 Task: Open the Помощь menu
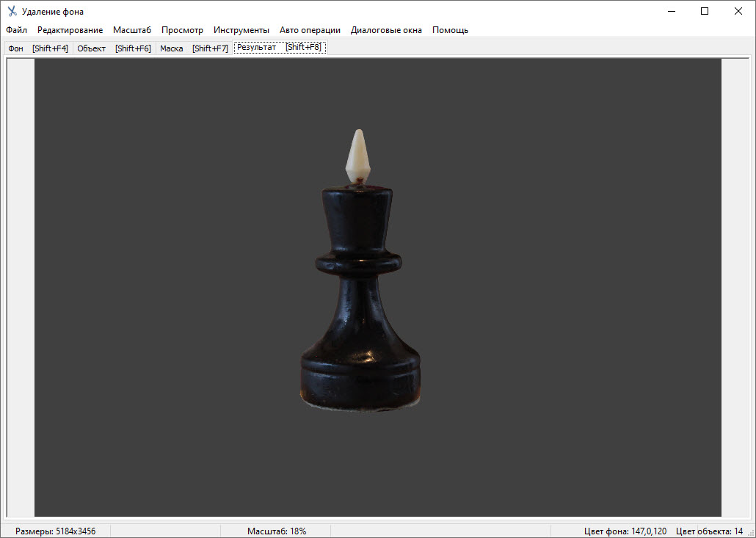coord(450,30)
